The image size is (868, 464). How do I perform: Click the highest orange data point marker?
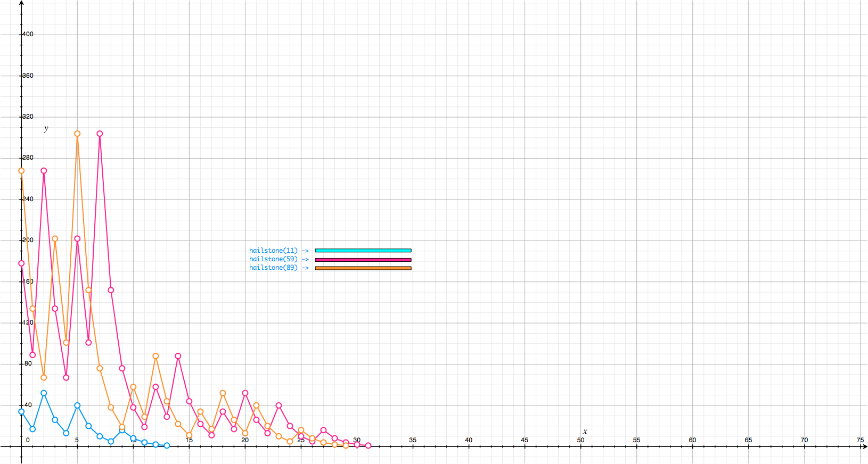[x=77, y=134]
